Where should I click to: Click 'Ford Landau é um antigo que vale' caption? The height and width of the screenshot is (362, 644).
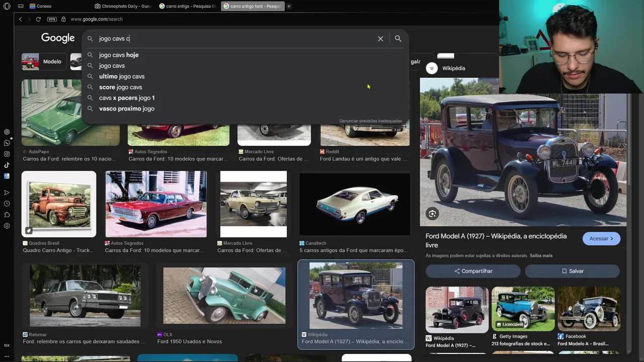click(364, 159)
